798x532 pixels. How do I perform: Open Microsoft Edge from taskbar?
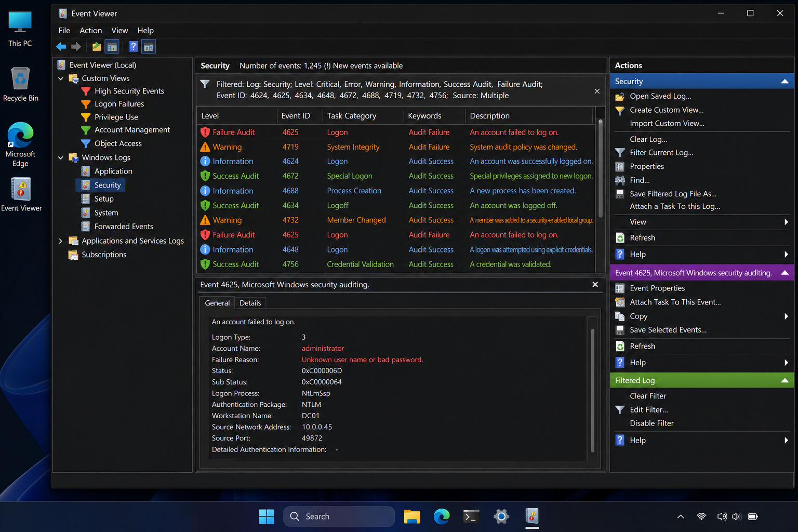442,516
